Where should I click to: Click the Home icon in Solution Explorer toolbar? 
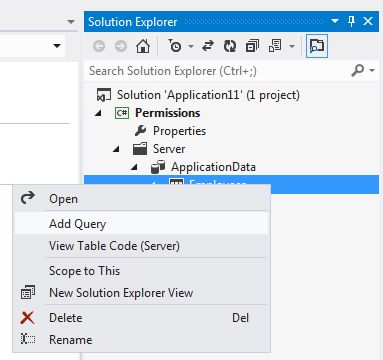tap(143, 46)
